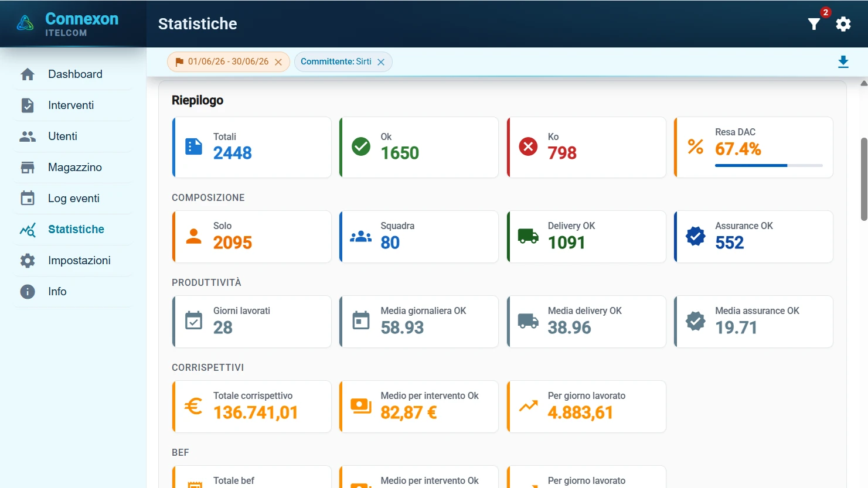
Task: Click the Interventi document icon
Action: coord(28,105)
